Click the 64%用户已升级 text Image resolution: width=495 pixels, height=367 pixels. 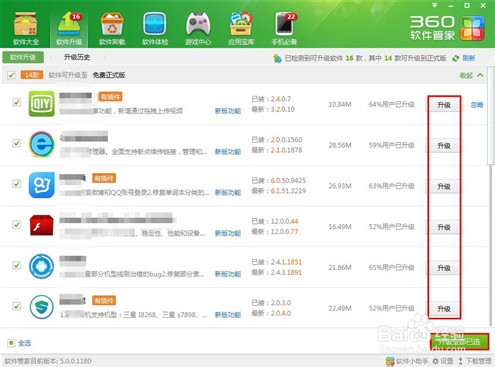tap(392, 104)
